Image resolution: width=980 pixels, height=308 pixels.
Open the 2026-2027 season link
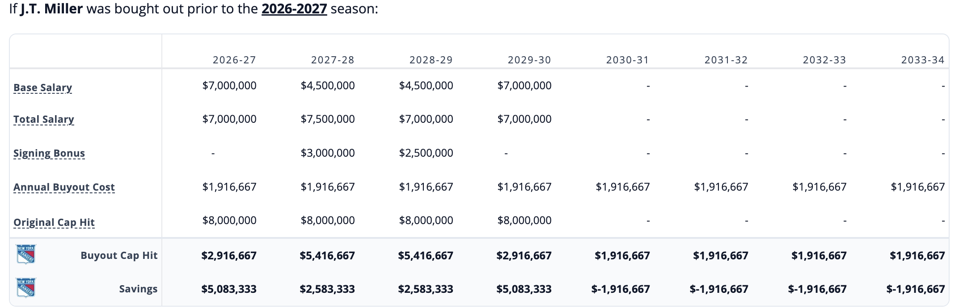pyautogui.click(x=294, y=9)
